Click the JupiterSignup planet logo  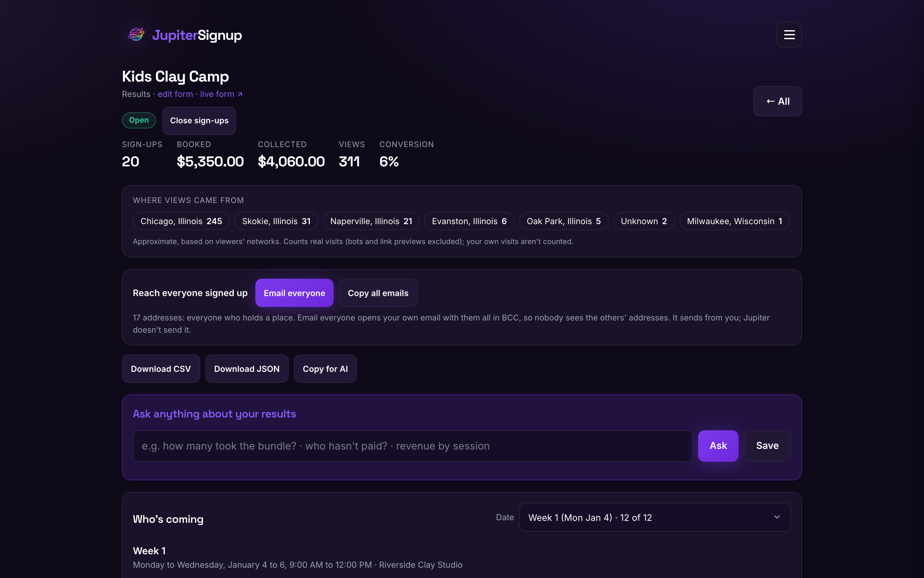tap(136, 35)
